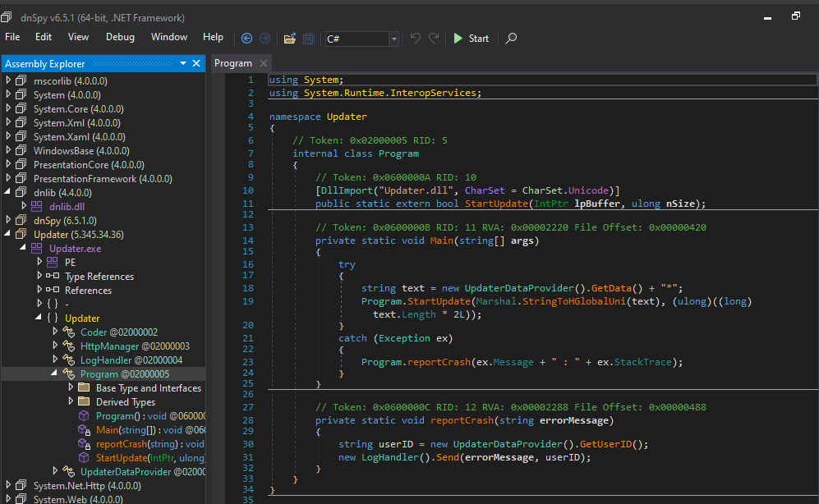Screen dimensions: 819x504
Task: Expand the Derived Types folder
Action: click(x=71, y=402)
